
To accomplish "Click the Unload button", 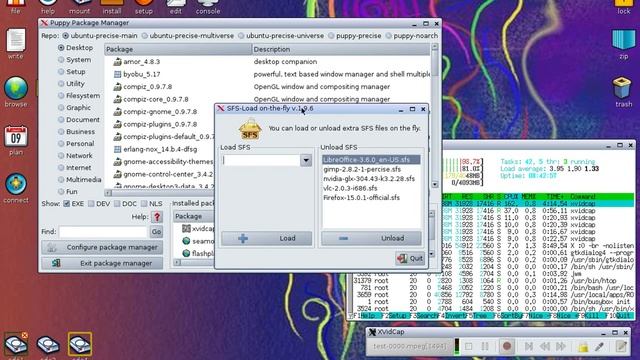I will (x=371, y=238).
